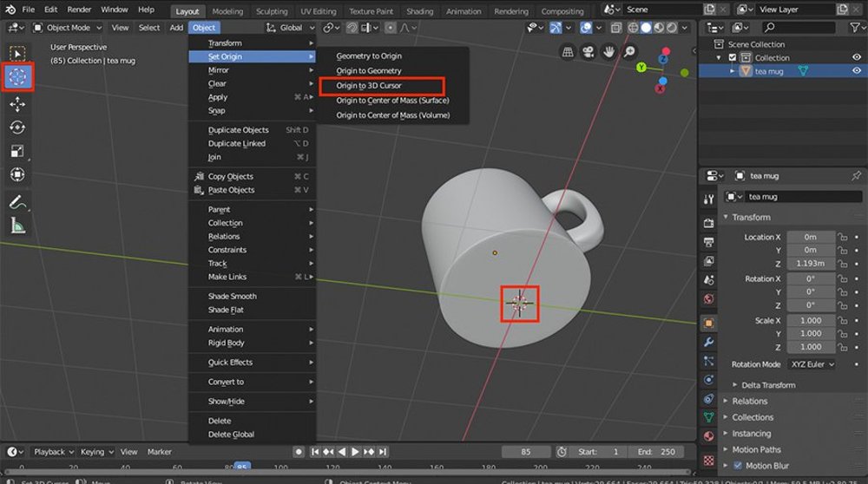Click the zoom magnifier viewport icon
868x484 pixels.
pyautogui.click(x=629, y=52)
